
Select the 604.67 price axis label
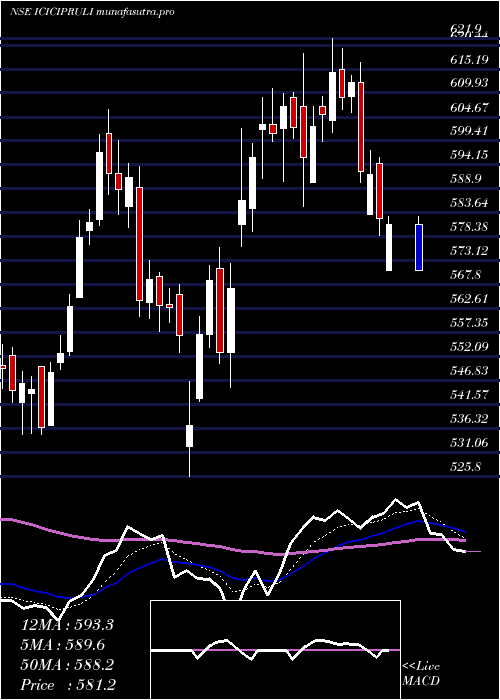pos(469,108)
